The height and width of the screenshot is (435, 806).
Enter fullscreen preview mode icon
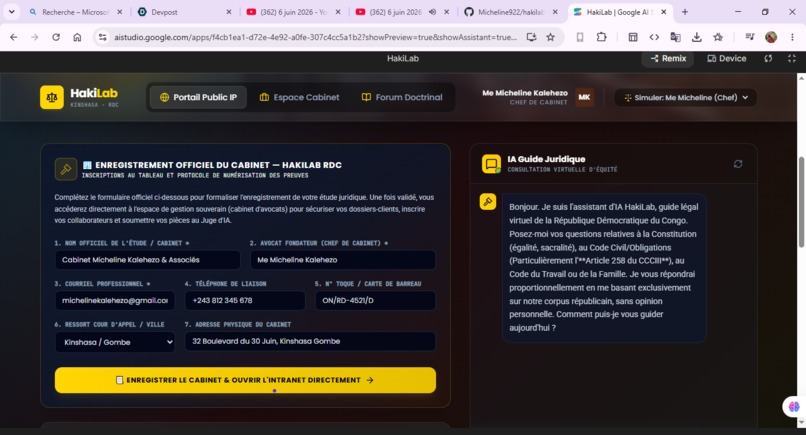pyautogui.click(x=792, y=59)
